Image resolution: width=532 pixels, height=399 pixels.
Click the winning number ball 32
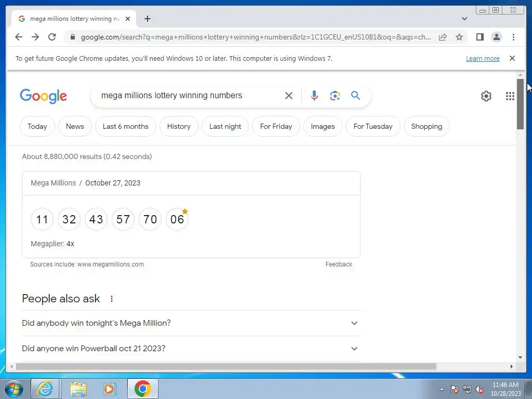tap(69, 219)
